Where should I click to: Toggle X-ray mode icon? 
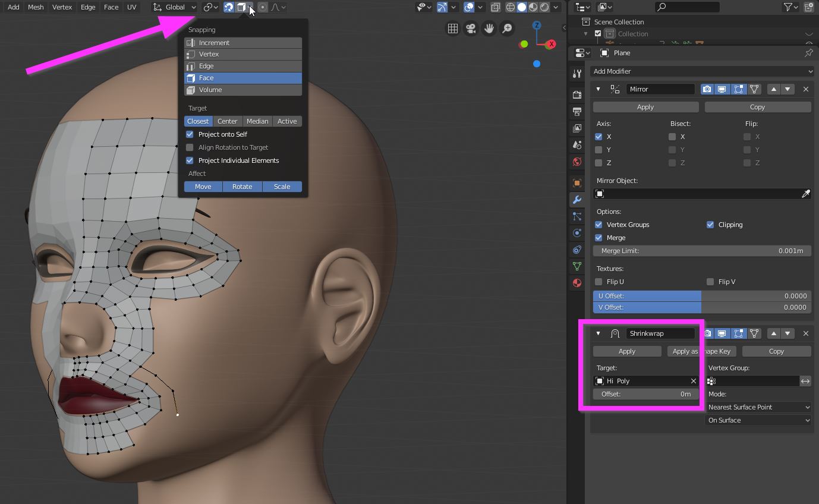point(495,7)
